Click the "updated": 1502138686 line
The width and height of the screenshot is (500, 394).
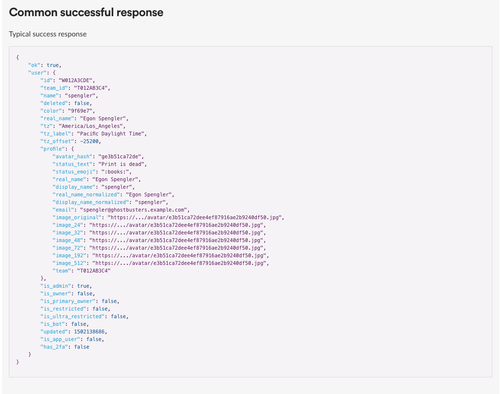pyautogui.click(x=74, y=332)
